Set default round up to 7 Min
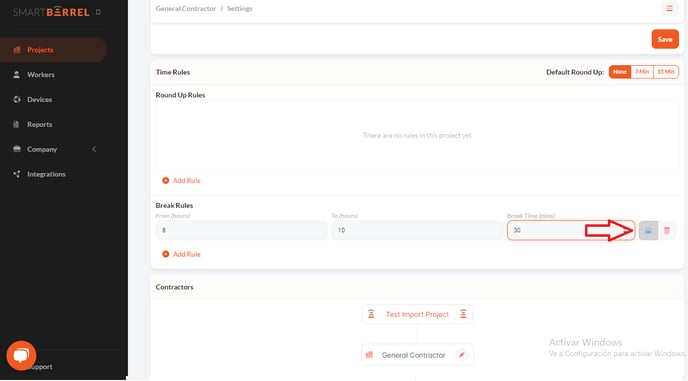688x381 pixels. point(642,72)
